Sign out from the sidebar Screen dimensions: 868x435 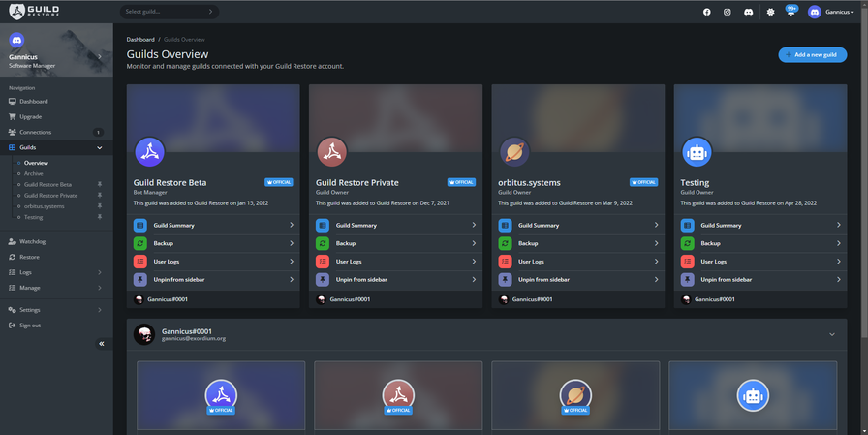[56, 326]
